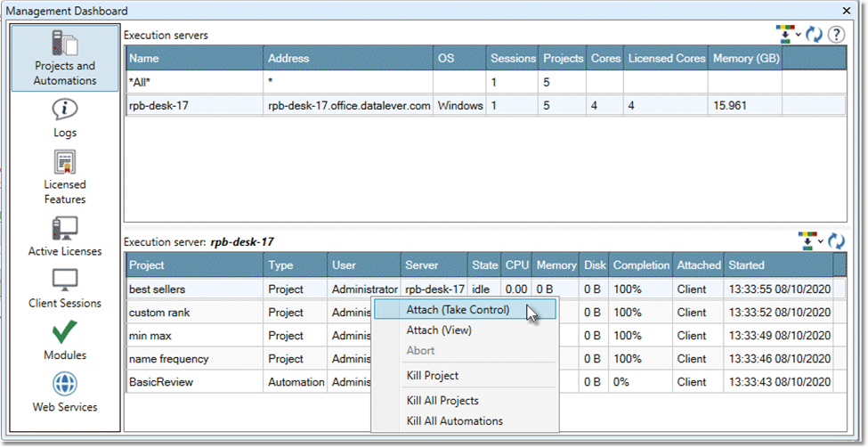The height and width of the screenshot is (448, 868).
Task: Open column filter dropdown for Execution servers
Action: (787, 35)
